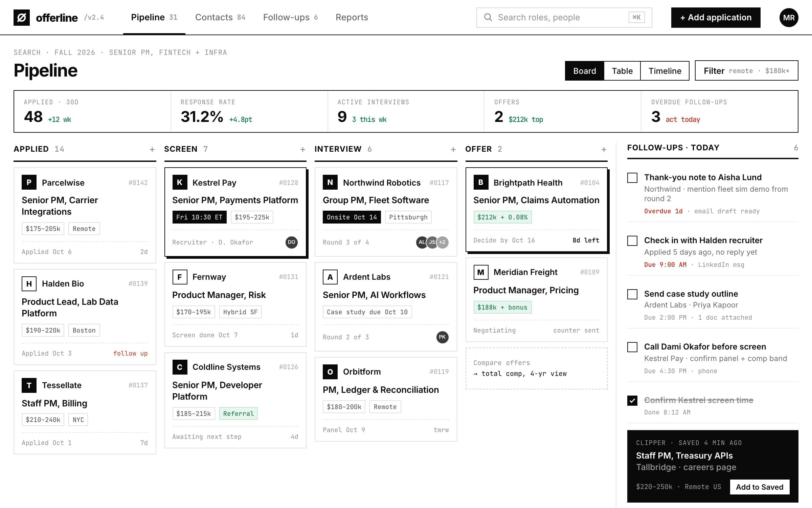812x508 pixels.
Task: Open the MR profile avatar
Action: click(789, 18)
